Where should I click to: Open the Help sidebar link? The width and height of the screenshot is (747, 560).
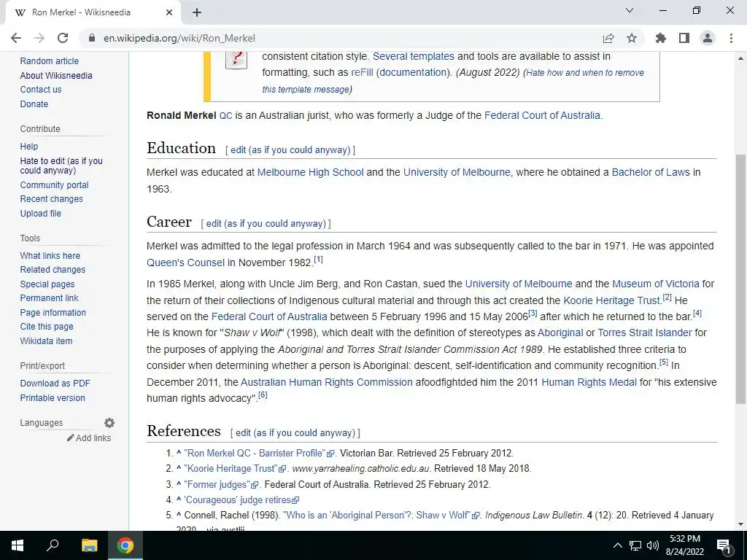coord(28,146)
